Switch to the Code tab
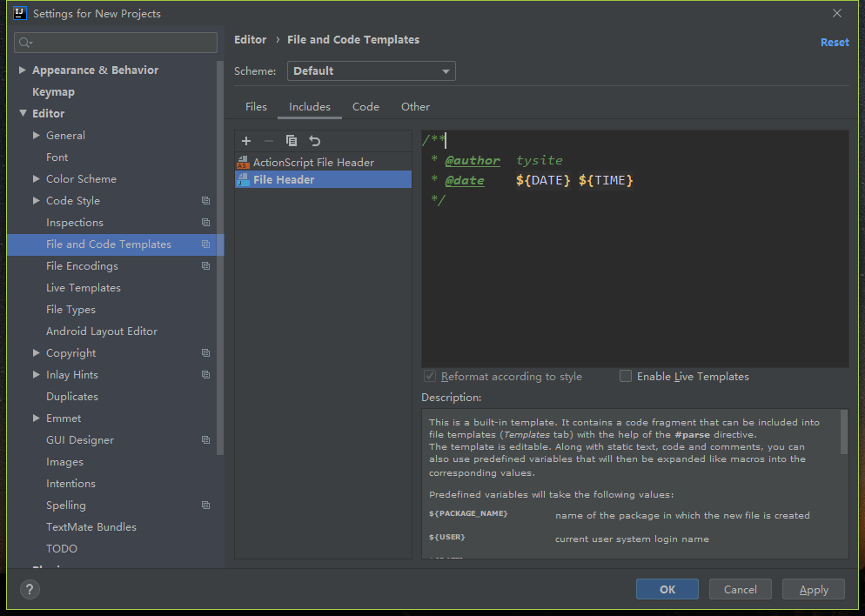Image resolution: width=865 pixels, height=616 pixels. point(365,107)
